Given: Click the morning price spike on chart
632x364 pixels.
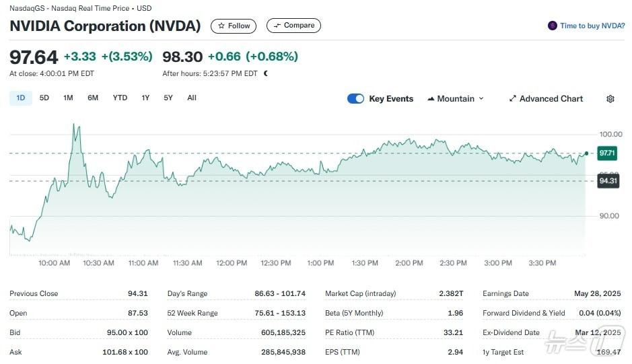Looking at the screenshot, I should (x=75, y=128).
